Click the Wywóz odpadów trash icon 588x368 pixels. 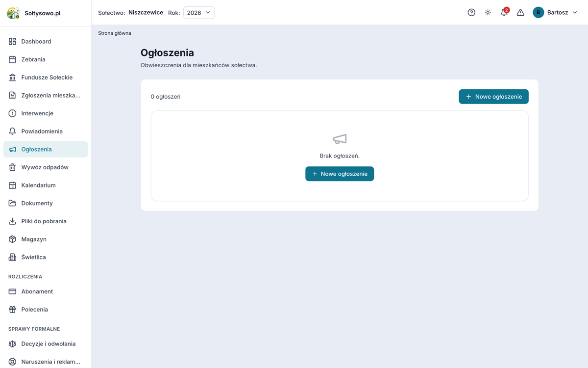pyautogui.click(x=12, y=167)
